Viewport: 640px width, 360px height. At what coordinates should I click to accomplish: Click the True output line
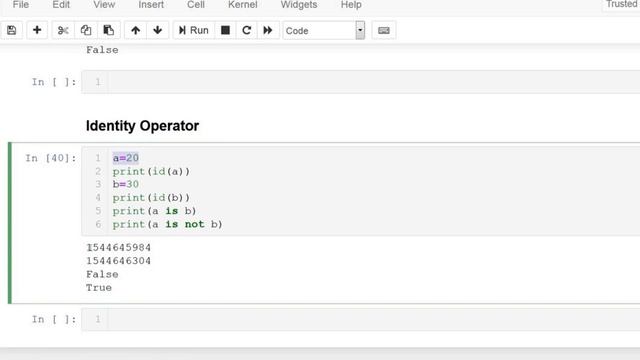click(x=99, y=288)
